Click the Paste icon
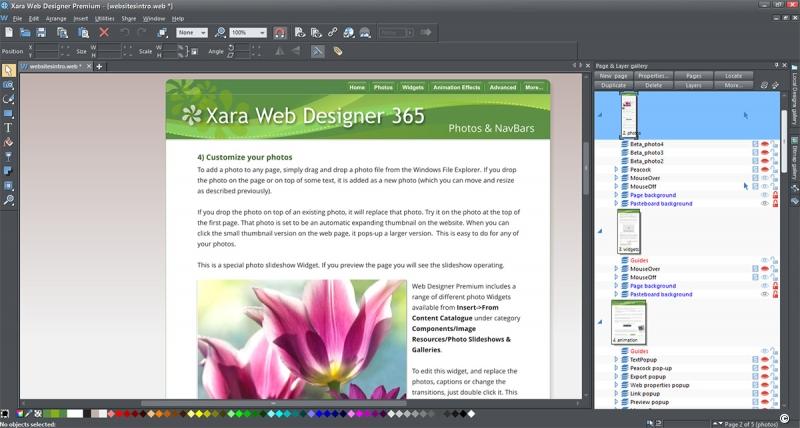Viewport: 800px width, 428px height. click(x=83, y=33)
